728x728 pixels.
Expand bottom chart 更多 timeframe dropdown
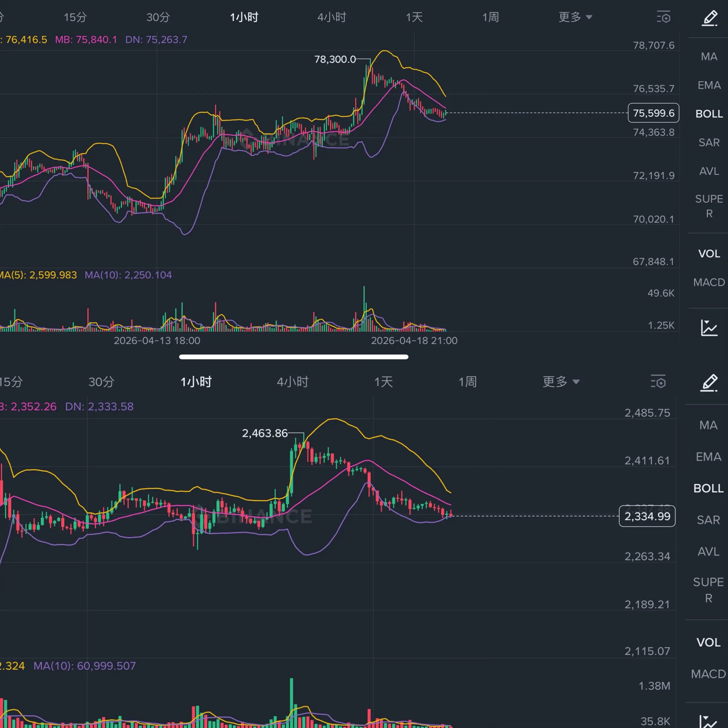point(561,382)
